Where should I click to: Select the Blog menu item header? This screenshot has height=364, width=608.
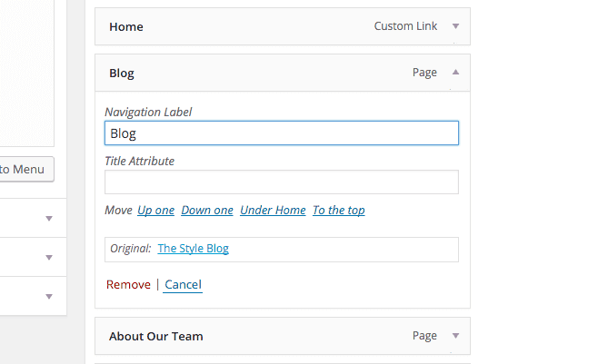[x=283, y=73]
